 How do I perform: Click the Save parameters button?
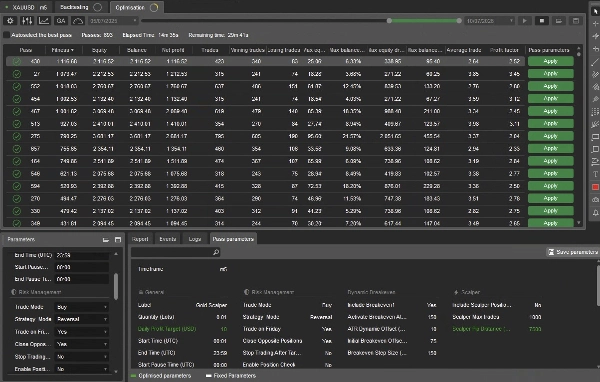573,252
